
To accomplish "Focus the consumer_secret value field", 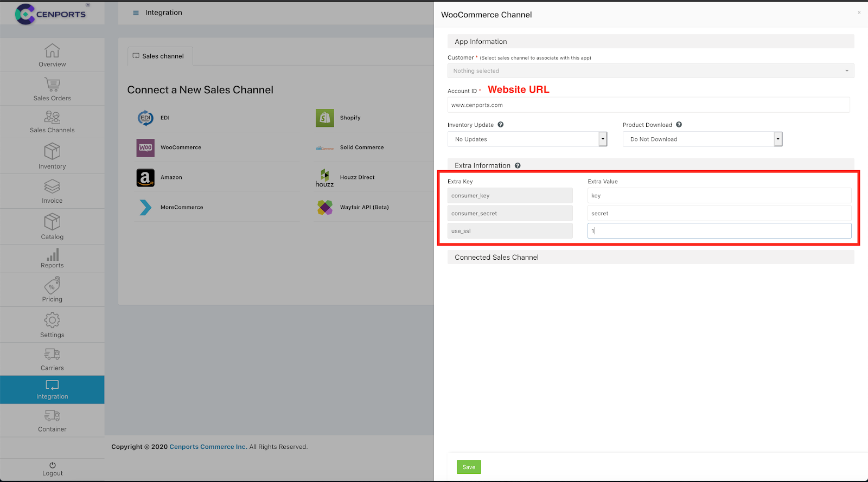I will point(719,214).
